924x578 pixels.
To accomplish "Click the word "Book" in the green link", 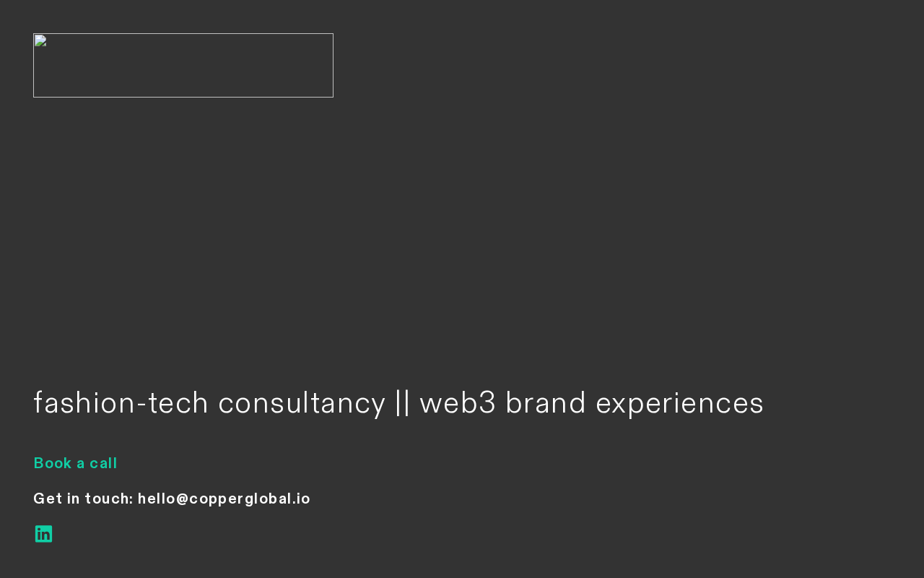I will pos(52,464).
